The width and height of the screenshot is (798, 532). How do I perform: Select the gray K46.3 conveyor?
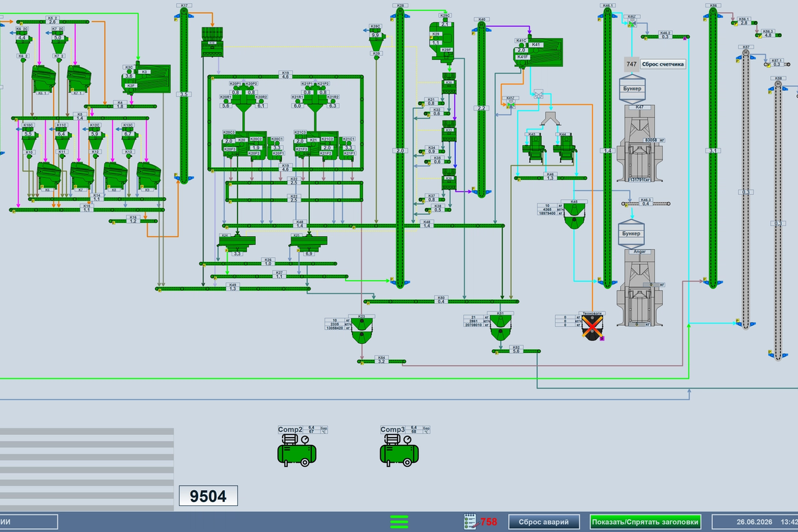(645, 203)
